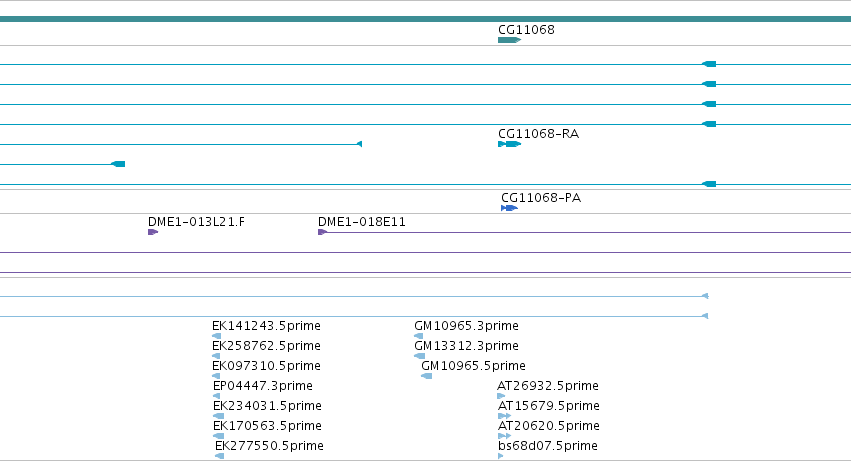Click the CG11068 gene arrow glyph

[509, 40]
